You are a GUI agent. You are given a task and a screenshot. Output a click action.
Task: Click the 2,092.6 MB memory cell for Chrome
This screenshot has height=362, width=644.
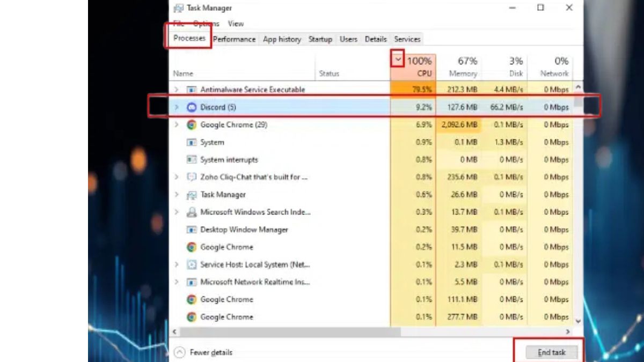click(459, 125)
